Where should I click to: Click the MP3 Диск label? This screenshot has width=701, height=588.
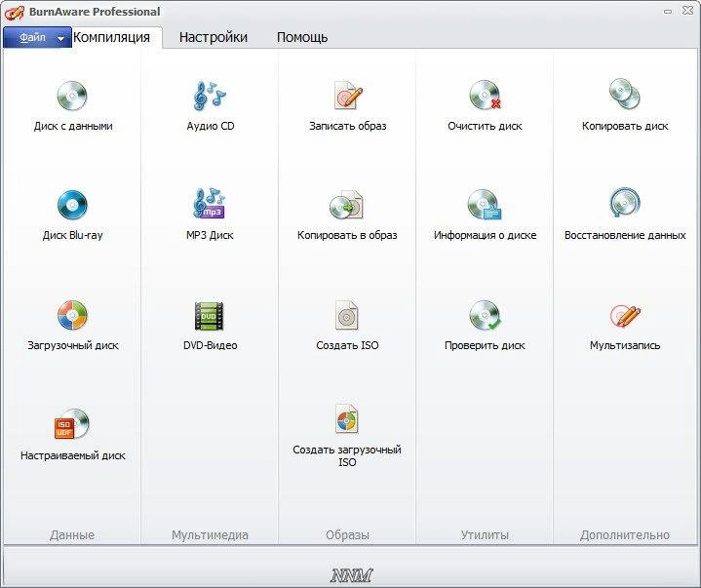pyautogui.click(x=210, y=235)
